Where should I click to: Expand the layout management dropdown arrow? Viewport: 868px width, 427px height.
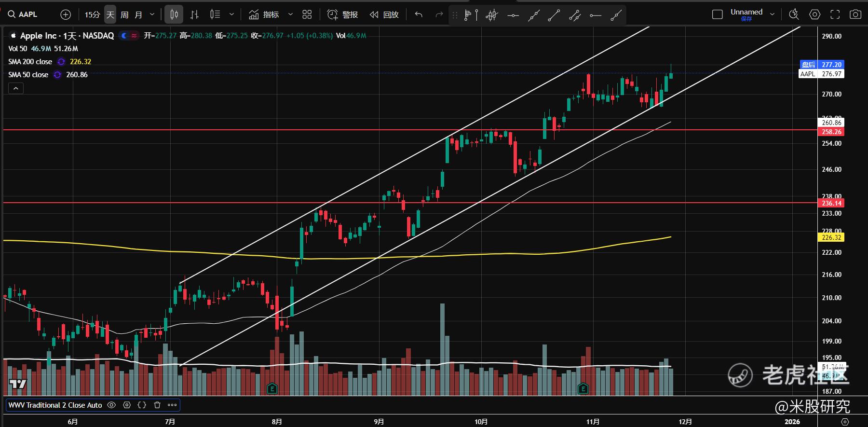click(x=773, y=14)
